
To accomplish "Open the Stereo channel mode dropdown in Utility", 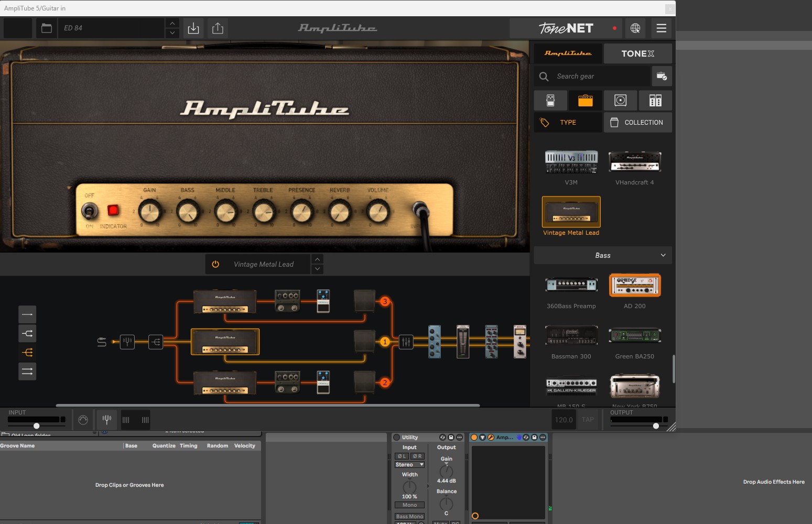I will coord(409,465).
